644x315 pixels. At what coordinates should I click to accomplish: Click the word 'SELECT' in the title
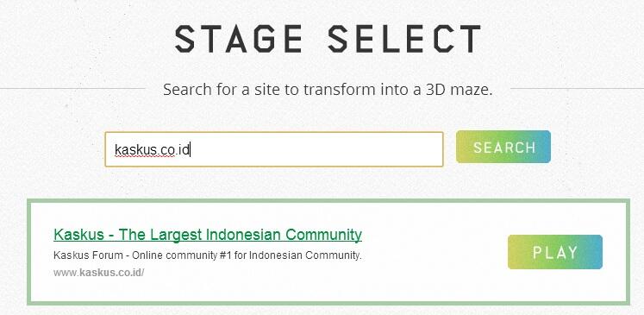(404, 39)
